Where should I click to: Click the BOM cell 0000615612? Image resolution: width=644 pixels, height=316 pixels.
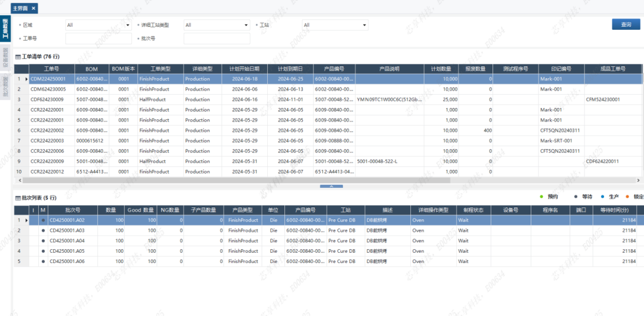coord(92,141)
